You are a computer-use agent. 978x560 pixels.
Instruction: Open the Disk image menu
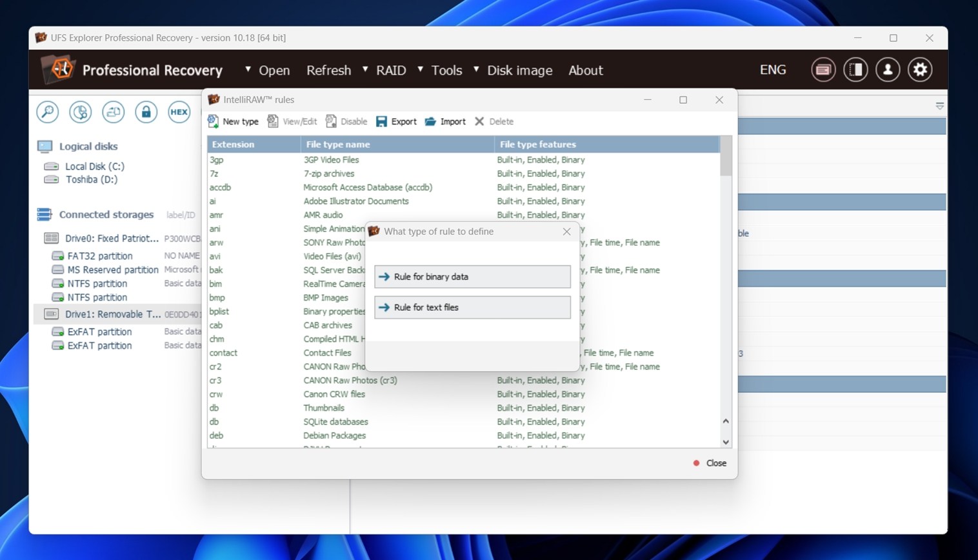tap(519, 70)
